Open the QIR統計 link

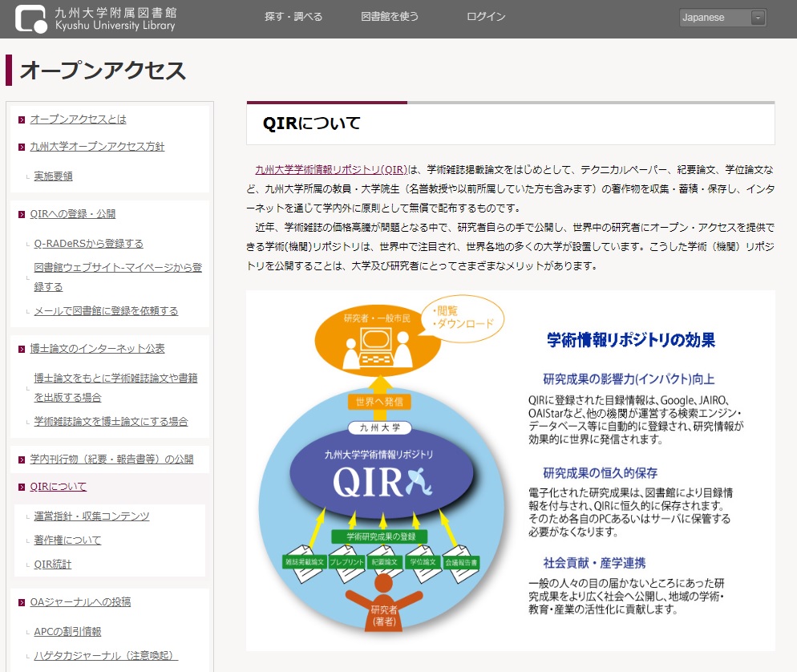pos(53,565)
